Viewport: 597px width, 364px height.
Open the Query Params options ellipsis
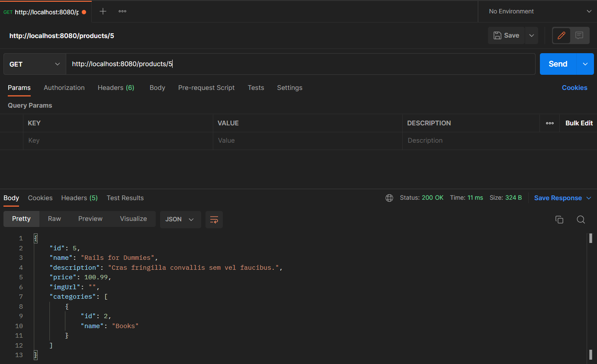(549, 123)
